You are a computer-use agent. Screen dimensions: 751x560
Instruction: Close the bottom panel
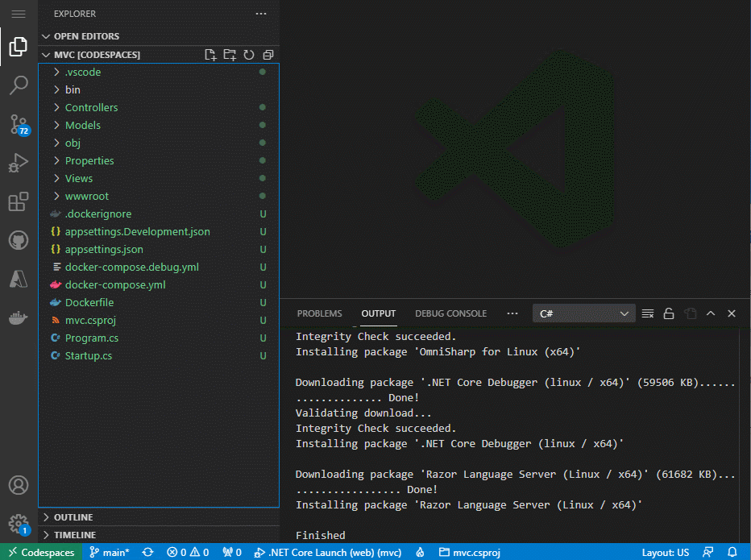tap(732, 313)
